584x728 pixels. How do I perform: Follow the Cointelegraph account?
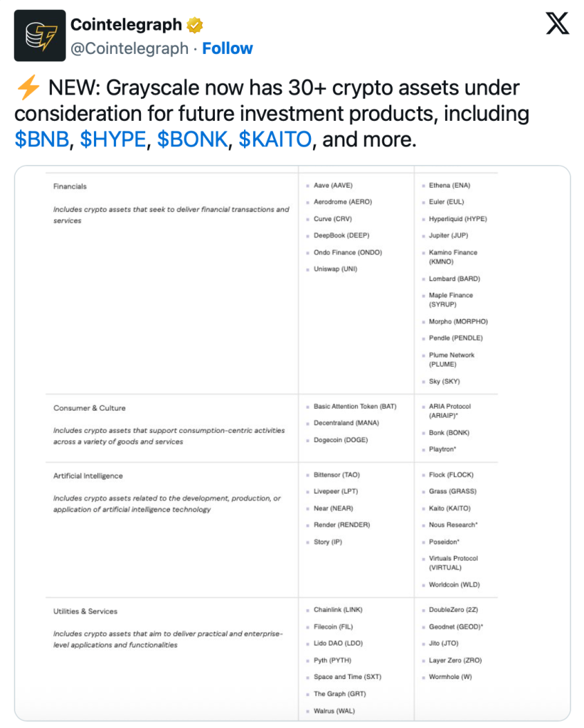228,48
